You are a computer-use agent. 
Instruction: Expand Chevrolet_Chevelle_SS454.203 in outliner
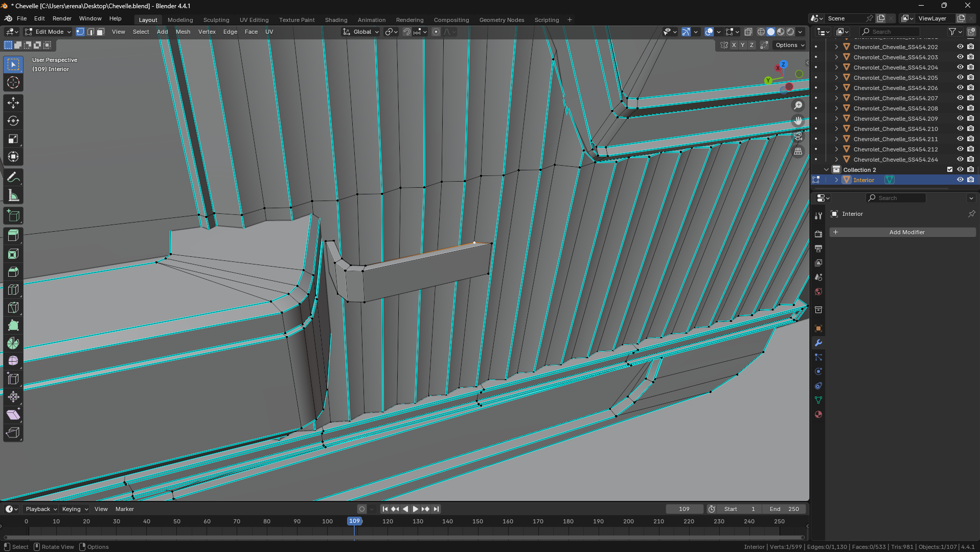(x=836, y=57)
